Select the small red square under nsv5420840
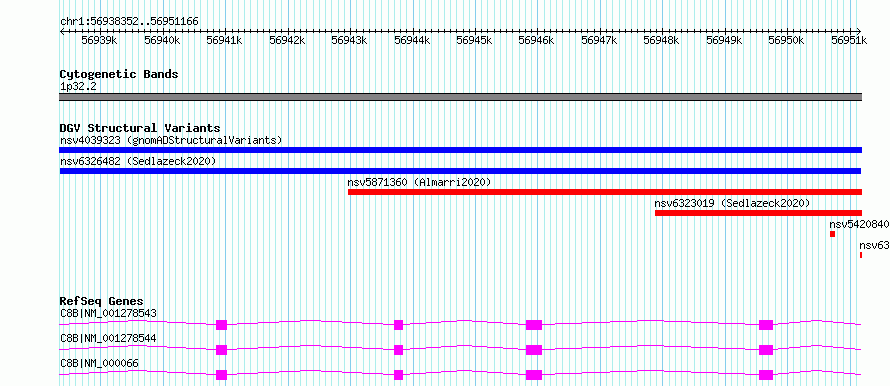Screen dimensions: 890x386 pos(833,234)
